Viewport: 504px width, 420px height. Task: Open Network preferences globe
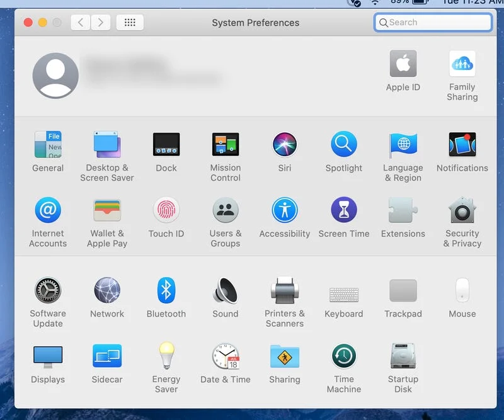107,291
